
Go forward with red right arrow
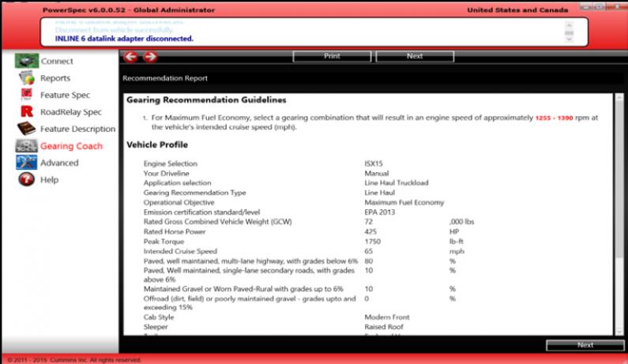coord(149,56)
